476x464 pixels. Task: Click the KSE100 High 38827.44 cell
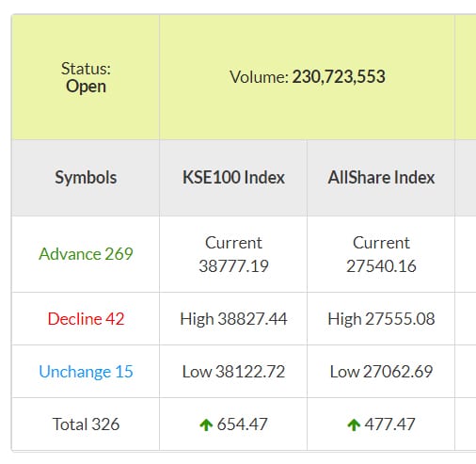[x=233, y=319]
